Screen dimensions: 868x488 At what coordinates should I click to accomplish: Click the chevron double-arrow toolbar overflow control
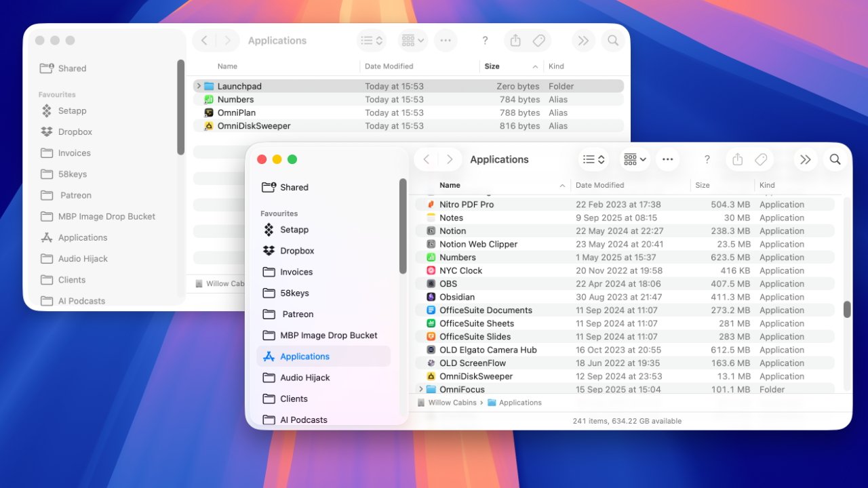pyautogui.click(x=806, y=159)
